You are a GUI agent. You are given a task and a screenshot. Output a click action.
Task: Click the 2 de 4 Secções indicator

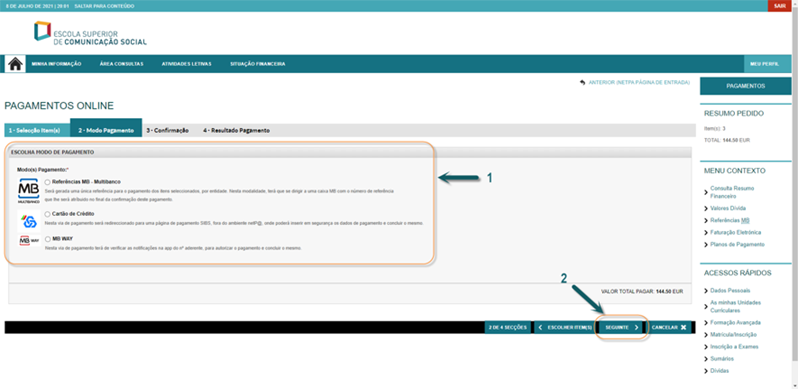tap(507, 327)
